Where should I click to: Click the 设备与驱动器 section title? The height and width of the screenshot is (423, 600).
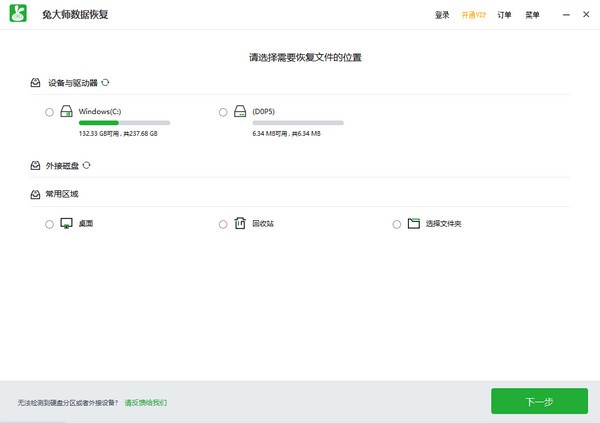(x=73, y=83)
